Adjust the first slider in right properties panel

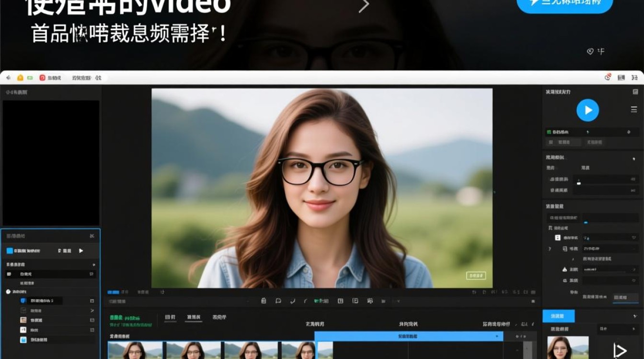point(579,182)
